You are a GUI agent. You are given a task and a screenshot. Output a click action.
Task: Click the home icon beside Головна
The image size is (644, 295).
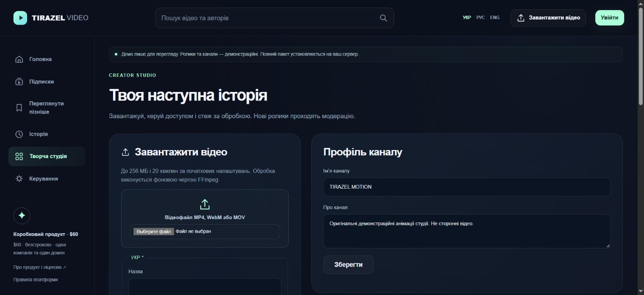tap(19, 59)
